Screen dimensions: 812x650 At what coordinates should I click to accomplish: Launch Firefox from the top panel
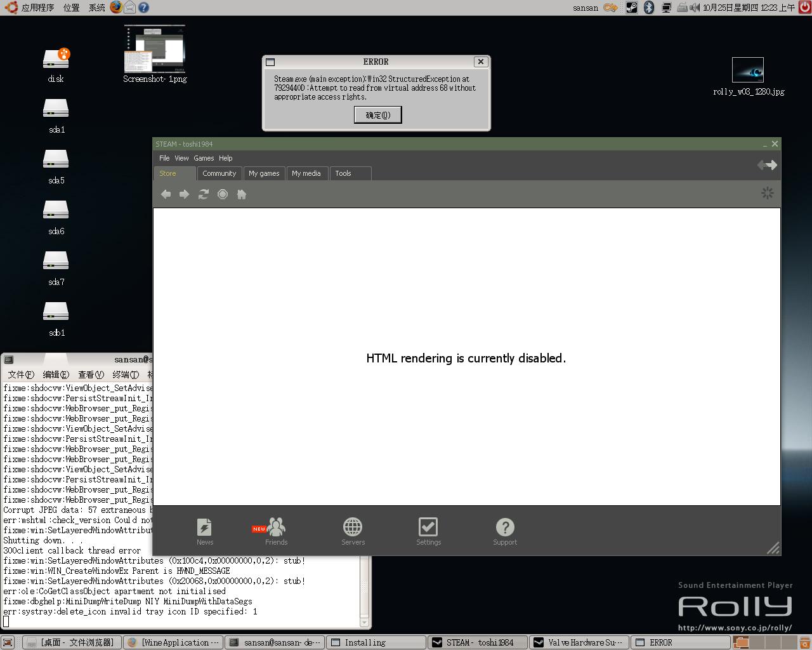click(x=115, y=8)
